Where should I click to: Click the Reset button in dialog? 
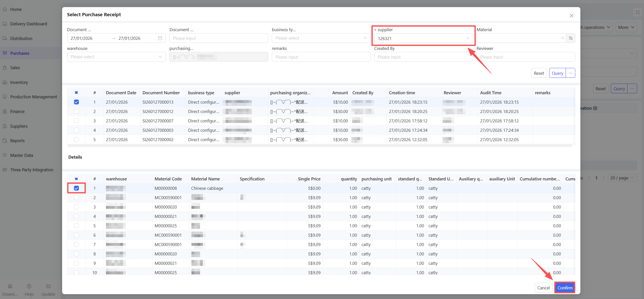pyautogui.click(x=539, y=73)
